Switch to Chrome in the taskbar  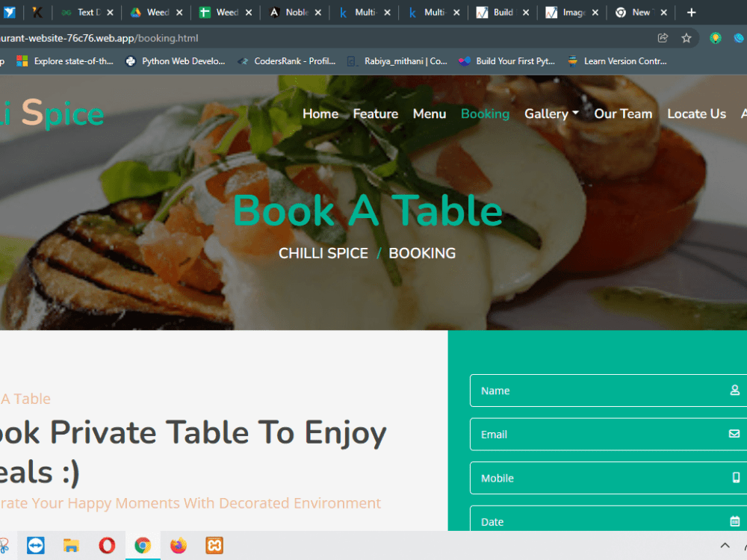(x=143, y=545)
